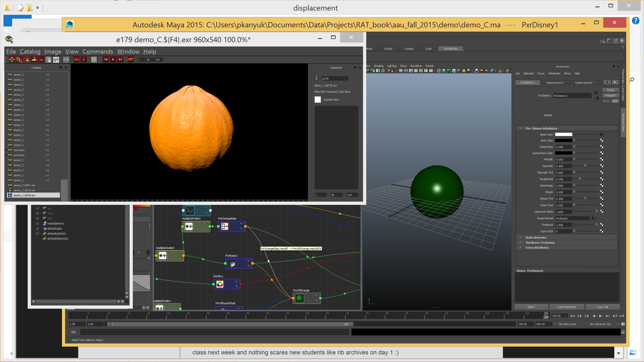This screenshot has height=362, width=644.
Task: Enable the Custom View checkbox in Inspector
Action: [x=318, y=100]
